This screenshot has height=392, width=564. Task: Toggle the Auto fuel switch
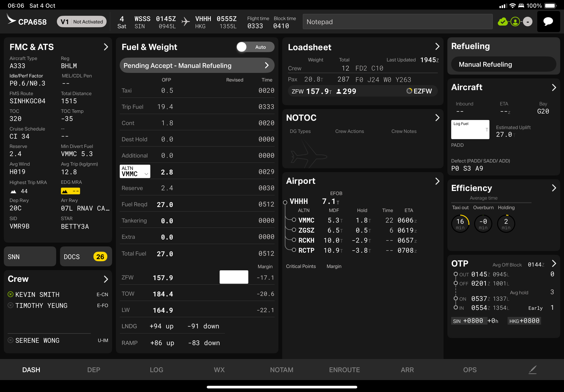click(255, 47)
